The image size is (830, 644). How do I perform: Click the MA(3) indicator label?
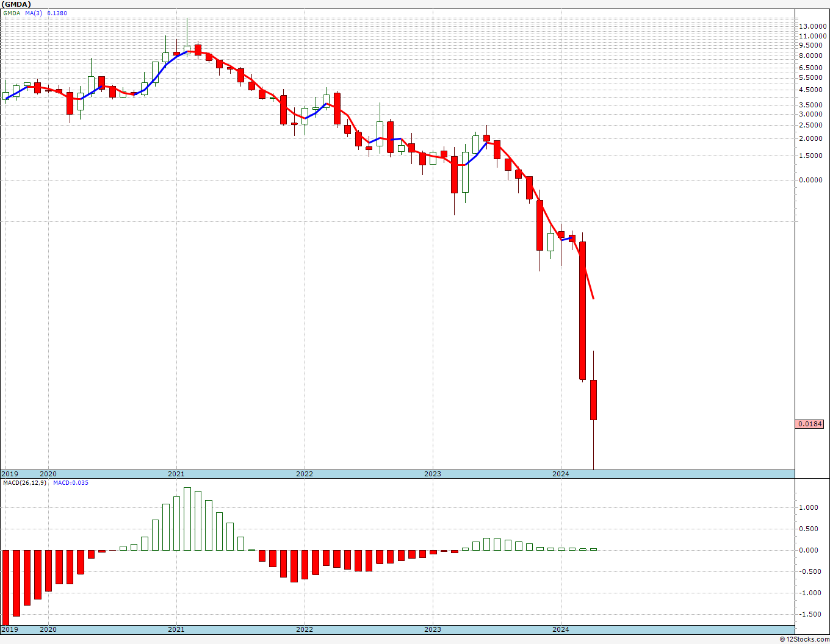(x=34, y=13)
